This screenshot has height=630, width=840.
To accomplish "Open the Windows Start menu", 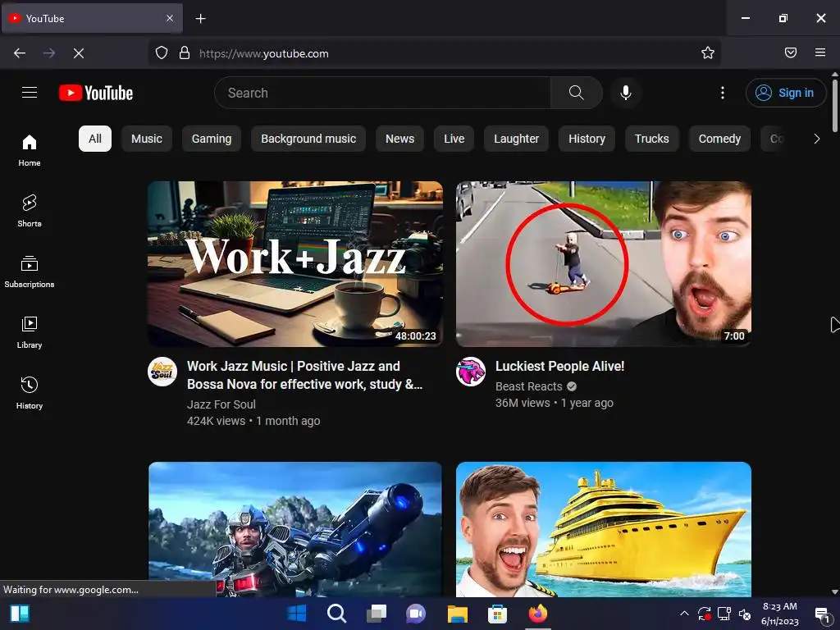I will coord(296,614).
